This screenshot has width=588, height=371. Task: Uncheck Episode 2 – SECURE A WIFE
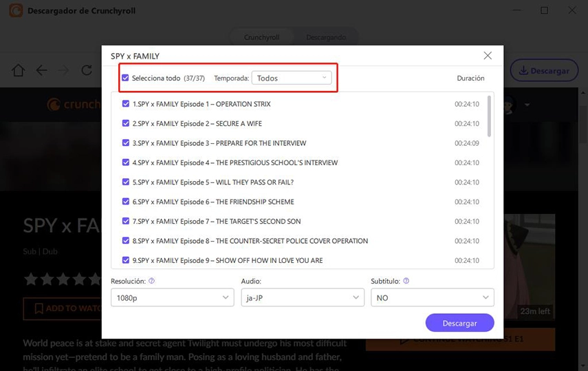click(126, 123)
